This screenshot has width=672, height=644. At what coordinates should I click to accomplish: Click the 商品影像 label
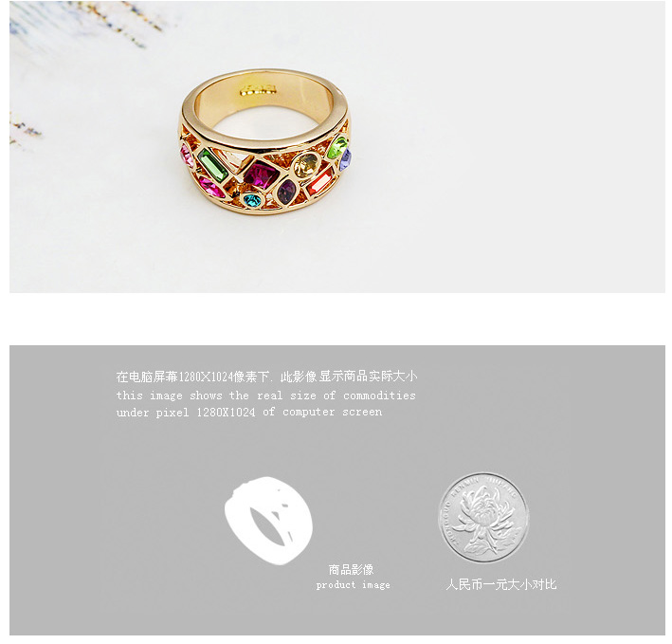[x=352, y=569]
